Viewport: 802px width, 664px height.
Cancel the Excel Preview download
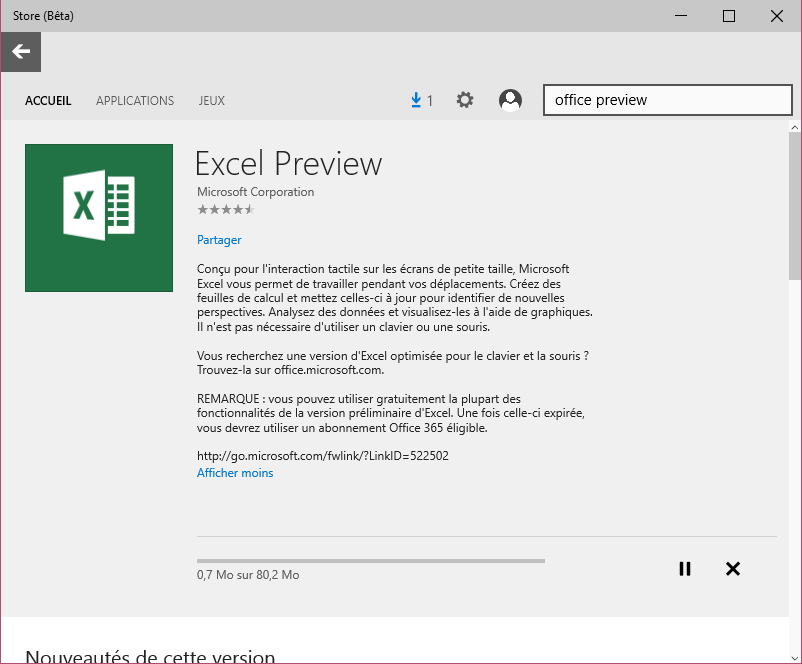click(732, 569)
